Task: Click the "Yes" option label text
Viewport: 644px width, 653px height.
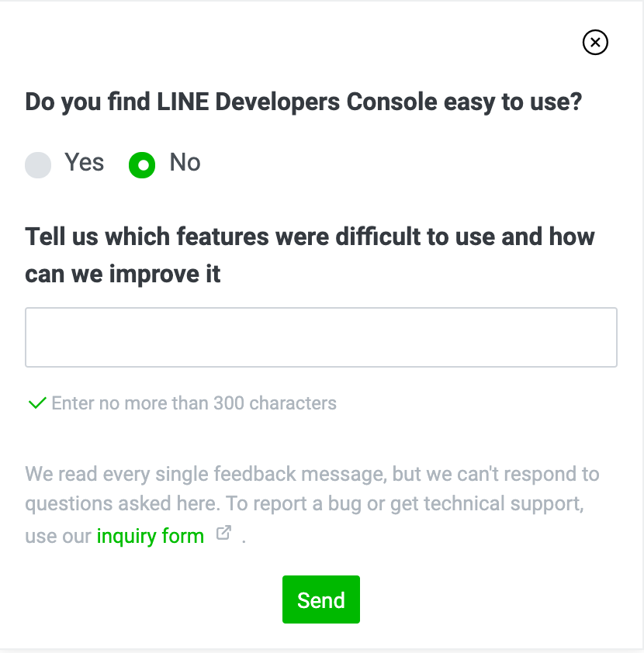Action: point(84,163)
